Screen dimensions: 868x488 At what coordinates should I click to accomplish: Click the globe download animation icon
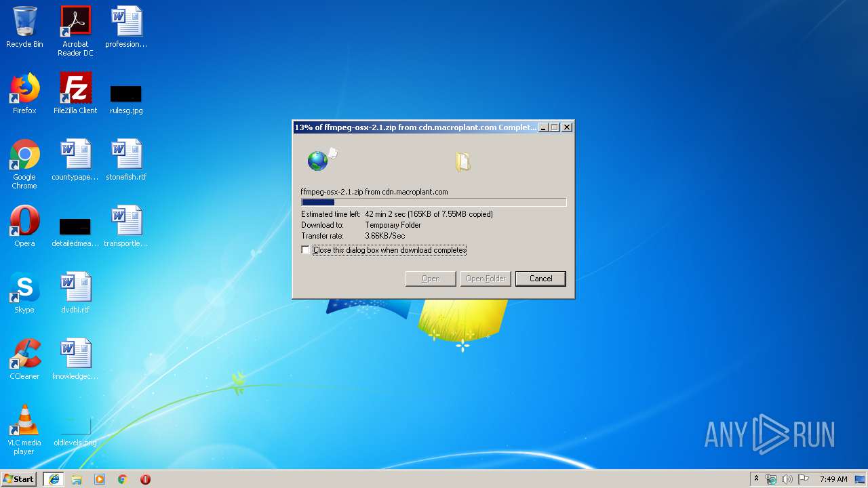tap(318, 161)
